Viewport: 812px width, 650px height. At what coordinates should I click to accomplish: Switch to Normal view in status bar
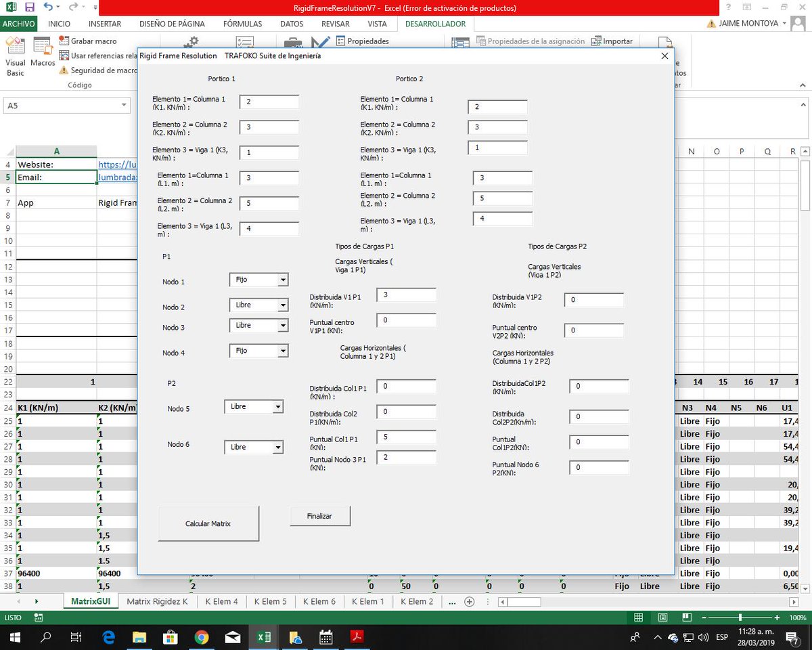(x=638, y=617)
